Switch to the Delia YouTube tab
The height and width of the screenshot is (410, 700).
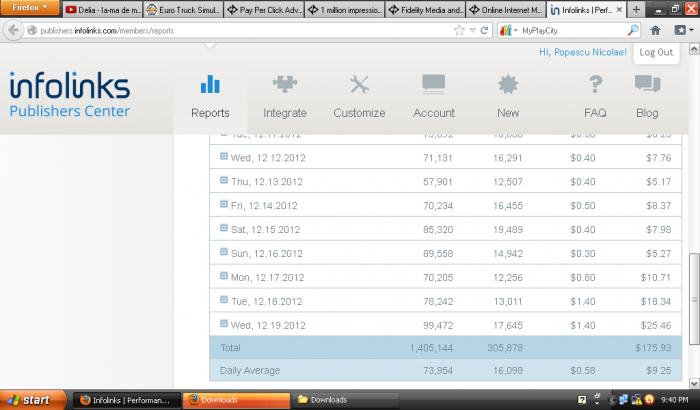click(x=103, y=9)
